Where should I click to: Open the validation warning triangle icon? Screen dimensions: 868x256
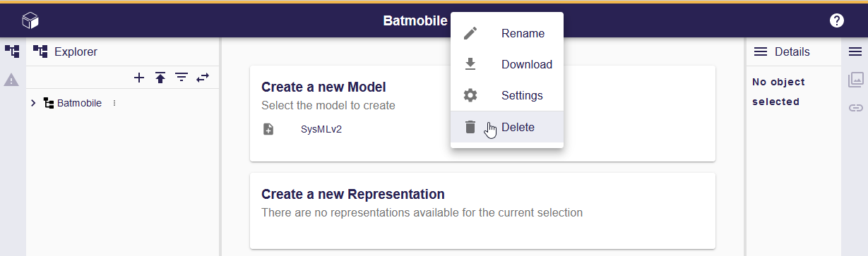(11, 80)
